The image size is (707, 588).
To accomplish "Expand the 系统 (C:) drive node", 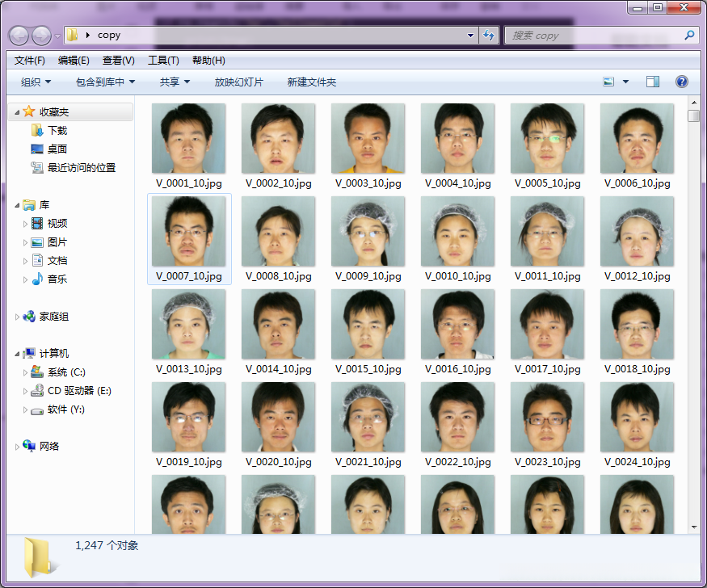I will (26, 372).
